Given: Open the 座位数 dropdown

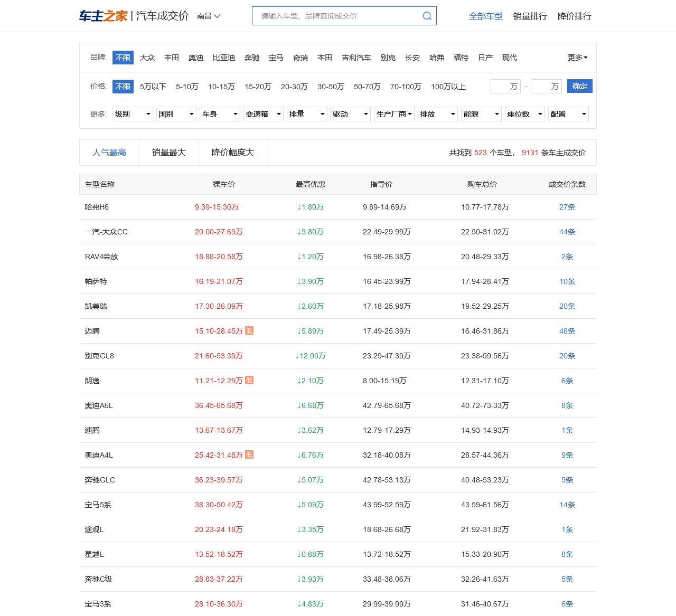Looking at the screenshot, I should point(524,114).
